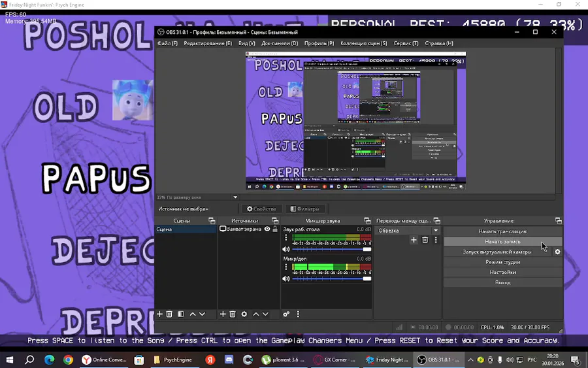Open virtual camera settings gear

pyautogui.click(x=558, y=252)
